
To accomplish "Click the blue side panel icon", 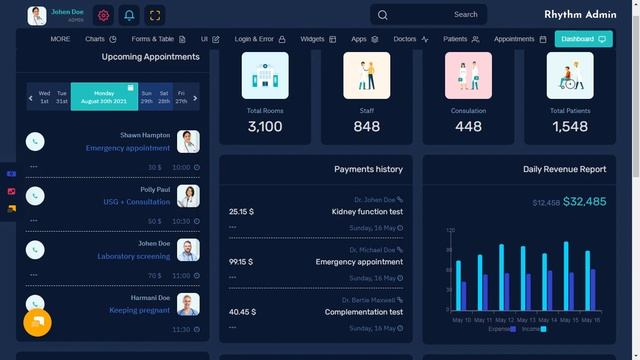I will point(11,174).
